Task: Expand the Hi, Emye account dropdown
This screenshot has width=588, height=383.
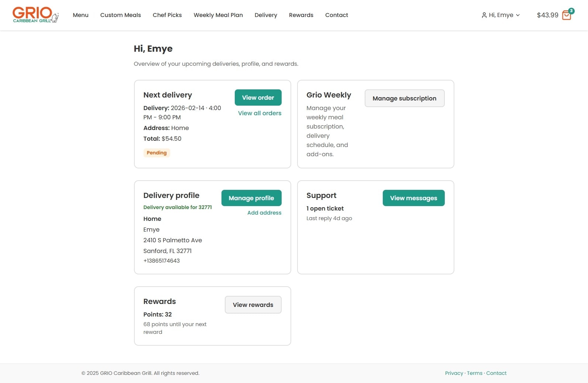Action: click(501, 15)
